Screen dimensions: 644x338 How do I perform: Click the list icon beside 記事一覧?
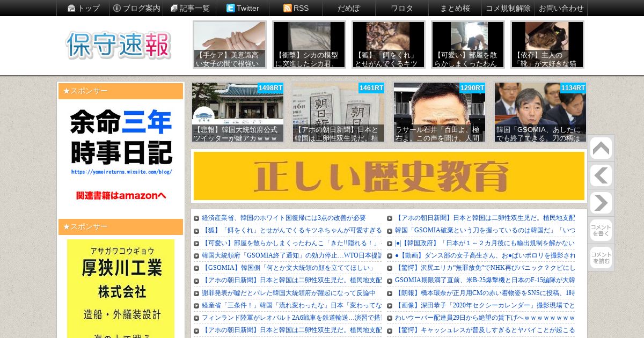click(174, 8)
